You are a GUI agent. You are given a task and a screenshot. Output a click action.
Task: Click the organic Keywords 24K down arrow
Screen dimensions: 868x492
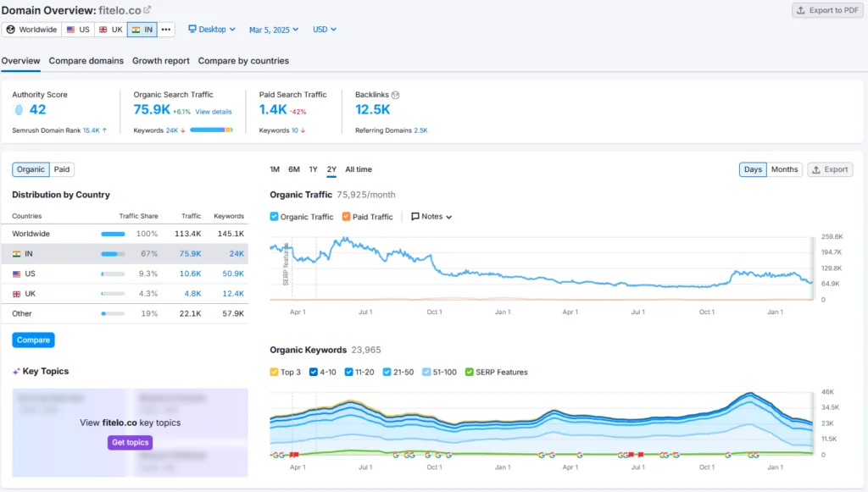tap(183, 130)
